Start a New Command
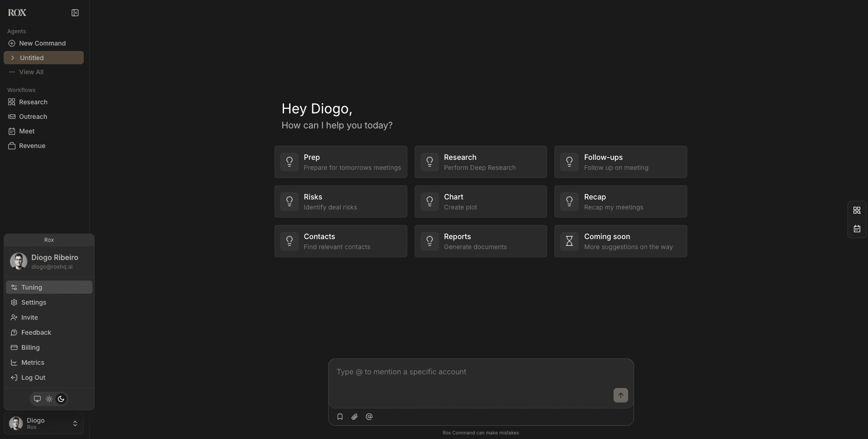 coord(42,43)
